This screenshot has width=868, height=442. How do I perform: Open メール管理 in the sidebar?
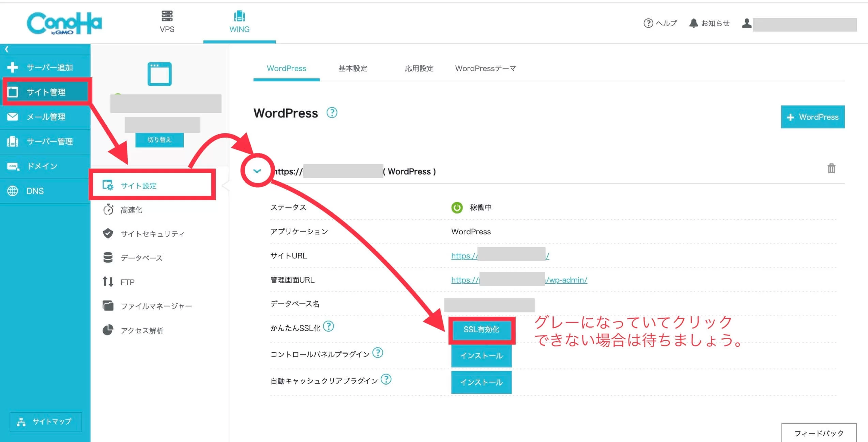[45, 117]
